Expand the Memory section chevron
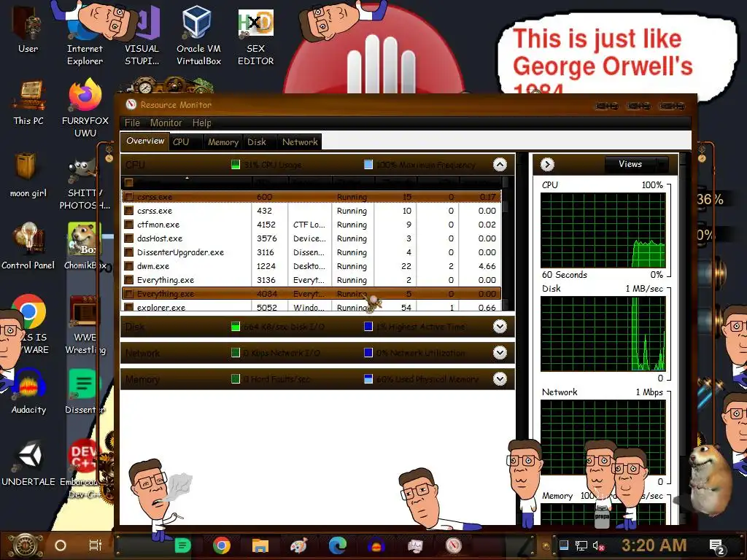 pyautogui.click(x=500, y=379)
